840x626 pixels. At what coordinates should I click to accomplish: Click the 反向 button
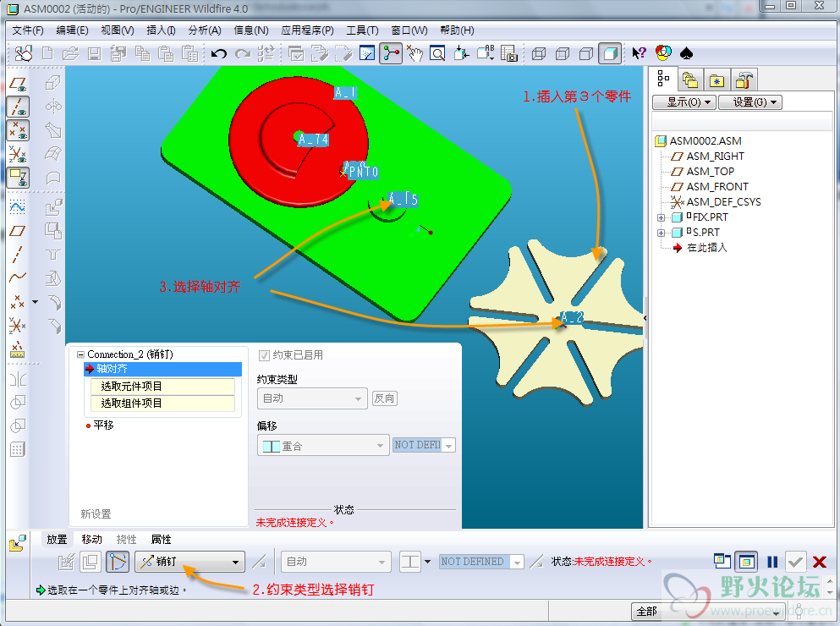(x=385, y=398)
